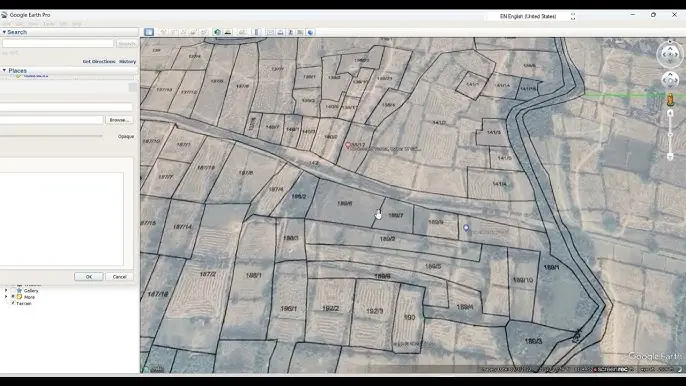
Task: Click parcel label "189/6" on the map
Action: pyautogui.click(x=345, y=204)
